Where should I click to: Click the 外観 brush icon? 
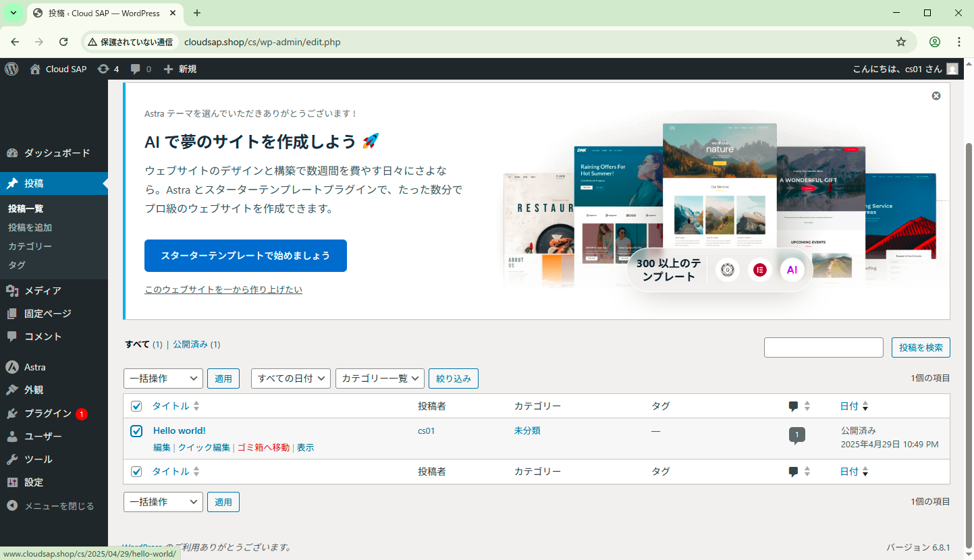11,390
